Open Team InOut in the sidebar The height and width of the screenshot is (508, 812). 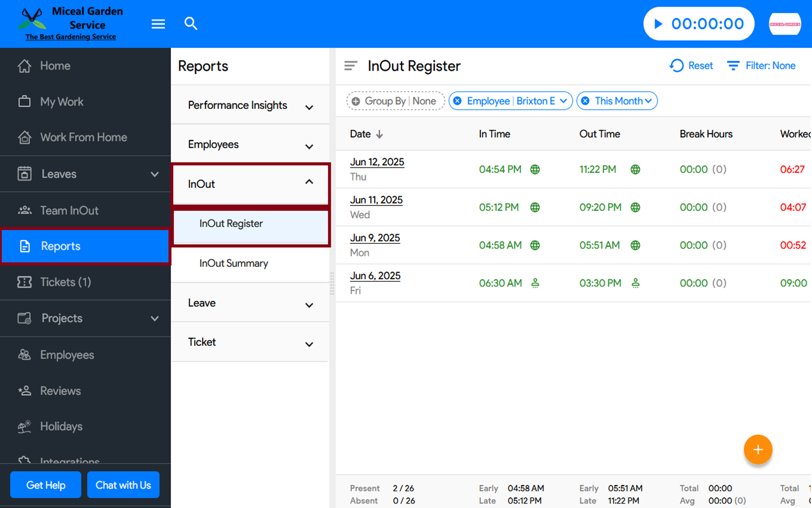(x=69, y=211)
